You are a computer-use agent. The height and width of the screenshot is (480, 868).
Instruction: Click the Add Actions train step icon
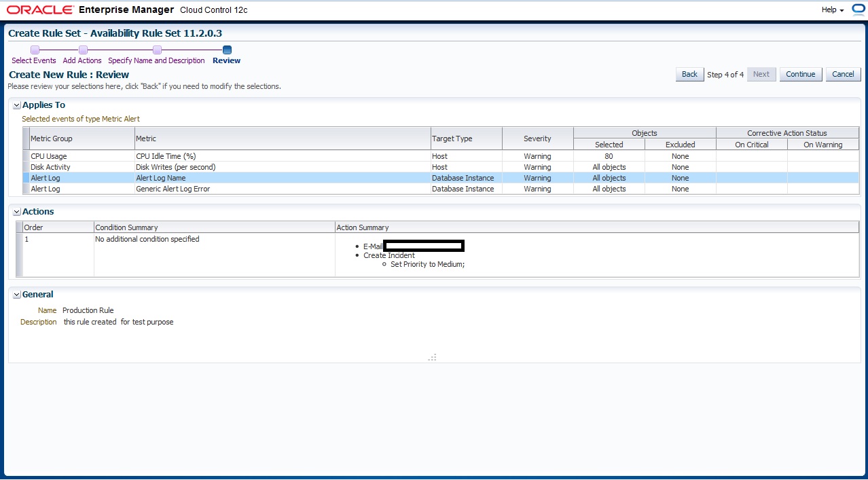point(83,50)
